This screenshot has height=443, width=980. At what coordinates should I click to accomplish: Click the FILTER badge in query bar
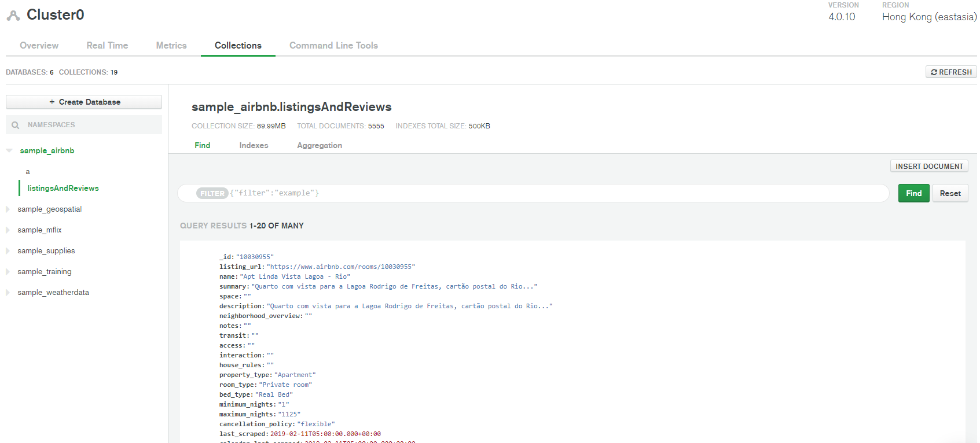point(212,193)
